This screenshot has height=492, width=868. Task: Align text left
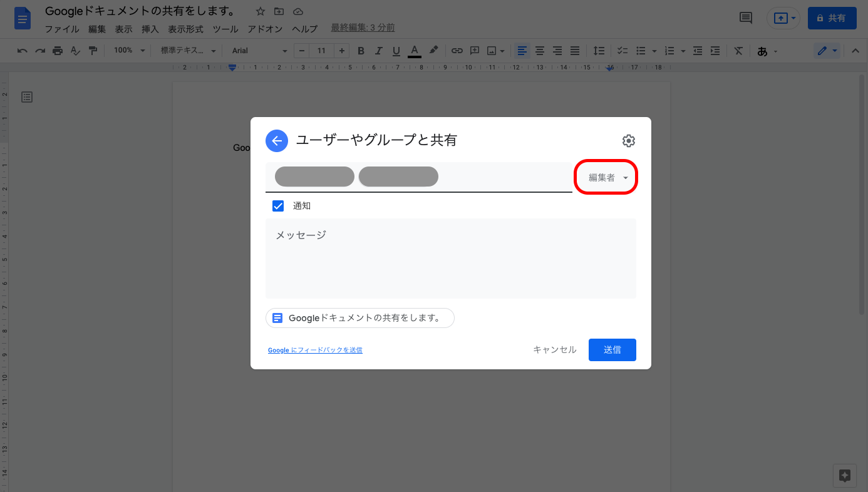tap(522, 51)
